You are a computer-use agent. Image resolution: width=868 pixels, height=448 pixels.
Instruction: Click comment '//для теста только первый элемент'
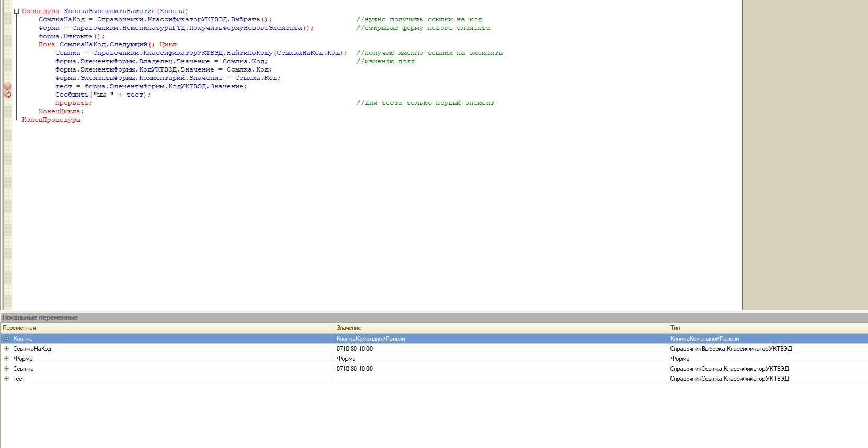pyautogui.click(x=425, y=103)
